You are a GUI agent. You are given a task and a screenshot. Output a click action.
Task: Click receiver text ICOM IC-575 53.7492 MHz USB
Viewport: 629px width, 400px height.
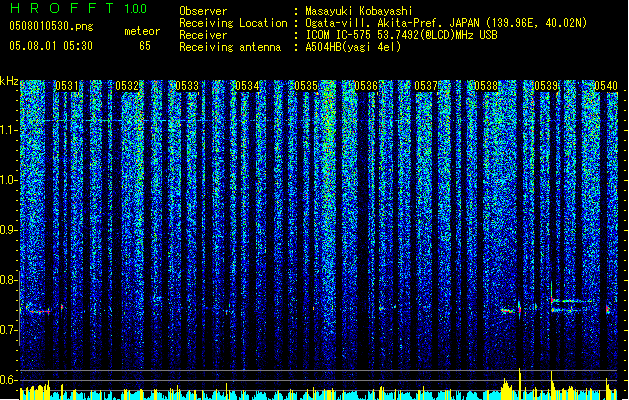click(x=402, y=35)
